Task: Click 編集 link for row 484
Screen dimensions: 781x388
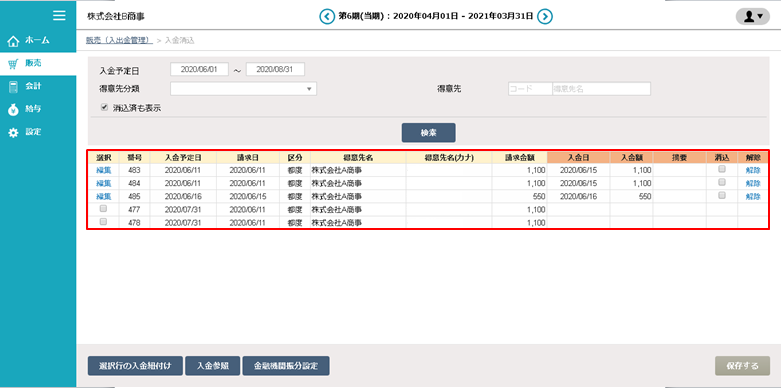Action: coord(104,183)
